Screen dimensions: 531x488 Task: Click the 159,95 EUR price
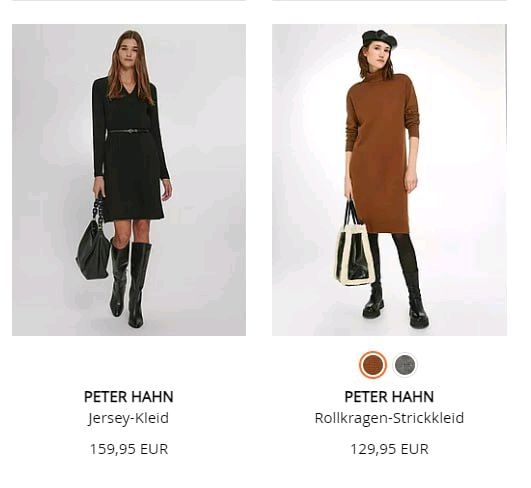pos(129,449)
